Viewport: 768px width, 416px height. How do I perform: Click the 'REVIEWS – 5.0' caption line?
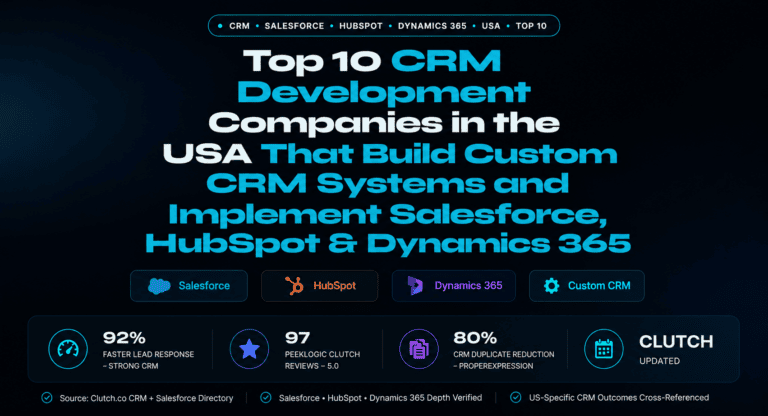coord(312,366)
